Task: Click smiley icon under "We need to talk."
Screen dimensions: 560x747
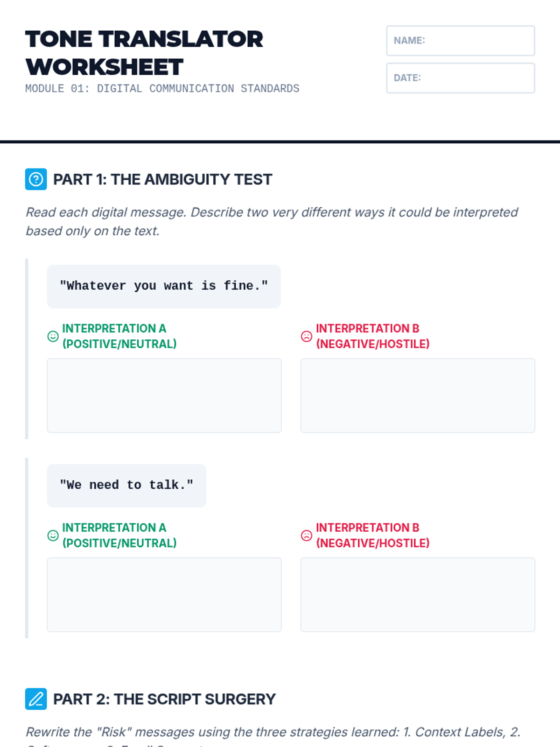Action: (53, 536)
